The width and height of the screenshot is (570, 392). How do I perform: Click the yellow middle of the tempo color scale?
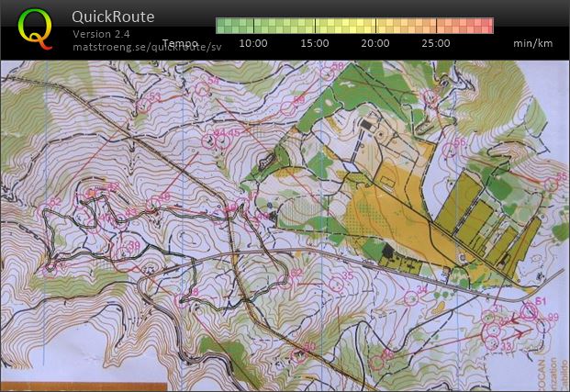click(354, 26)
